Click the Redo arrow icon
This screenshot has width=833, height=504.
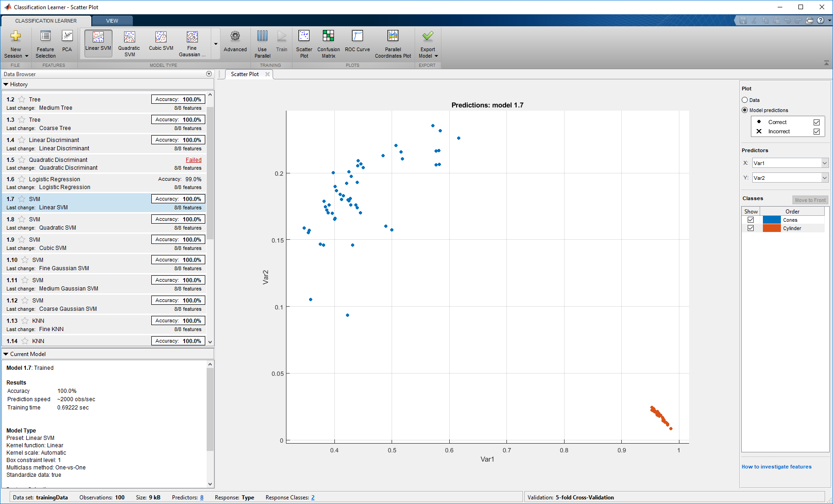pos(798,20)
